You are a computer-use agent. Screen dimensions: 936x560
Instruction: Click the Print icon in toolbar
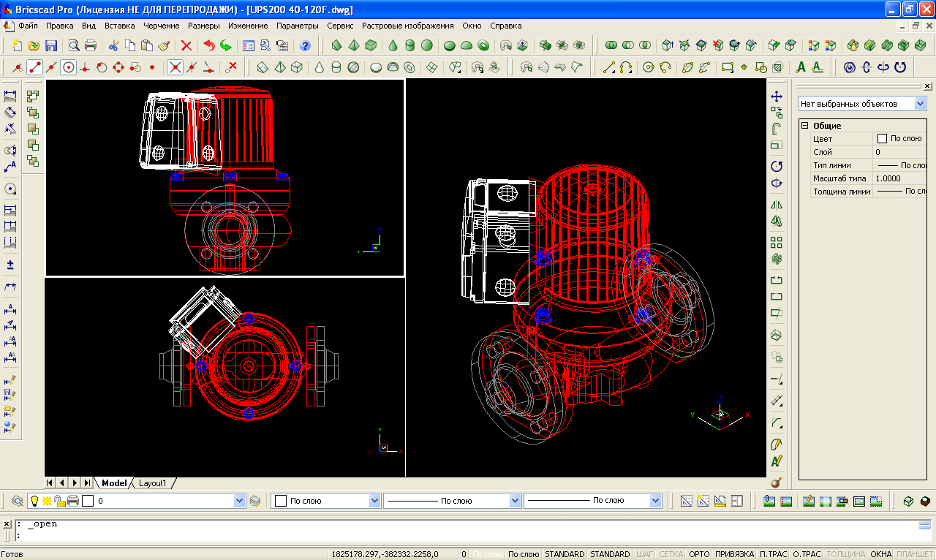91,45
